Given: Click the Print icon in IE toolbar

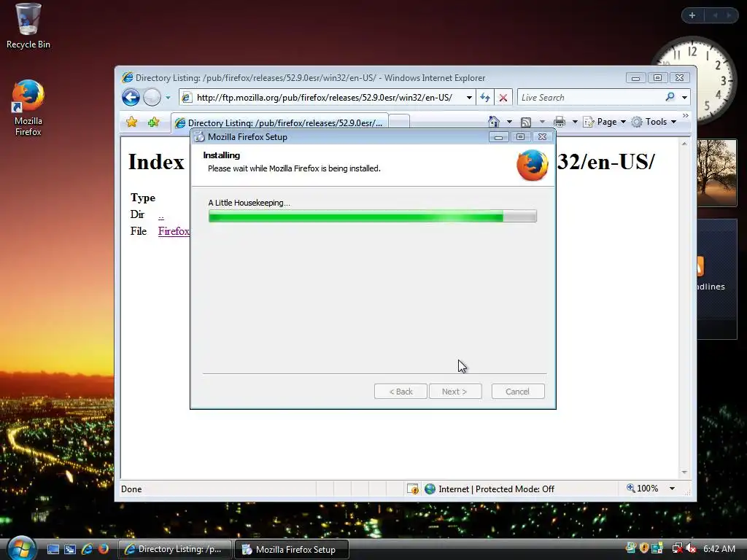Looking at the screenshot, I should tap(560, 122).
